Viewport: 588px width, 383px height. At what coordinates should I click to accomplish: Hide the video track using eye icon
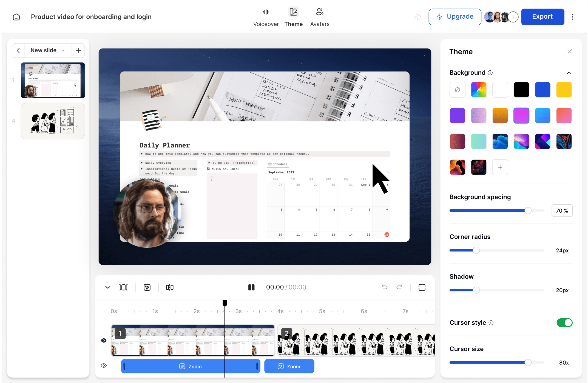pyautogui.click(x=104, y=340)
